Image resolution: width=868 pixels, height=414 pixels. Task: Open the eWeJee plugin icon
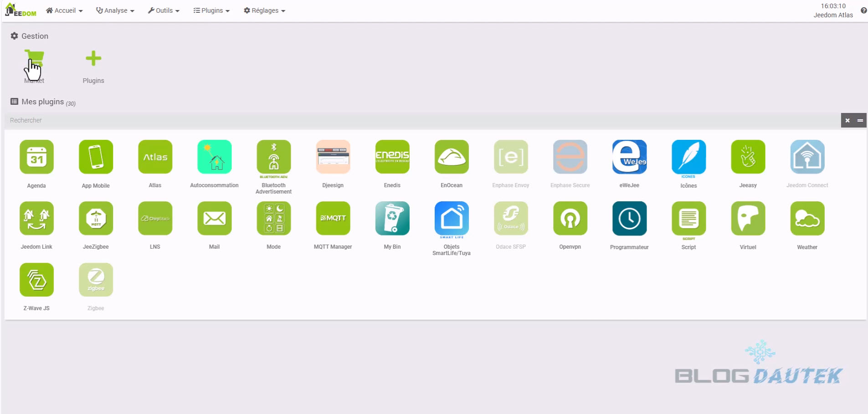pyautogui.click(x=629, y=157)
